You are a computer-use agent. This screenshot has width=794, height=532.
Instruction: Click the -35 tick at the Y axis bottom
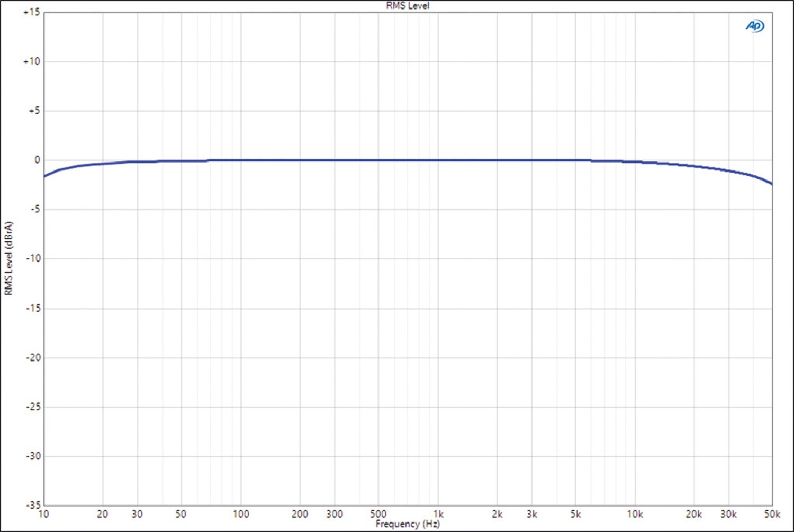33,505
